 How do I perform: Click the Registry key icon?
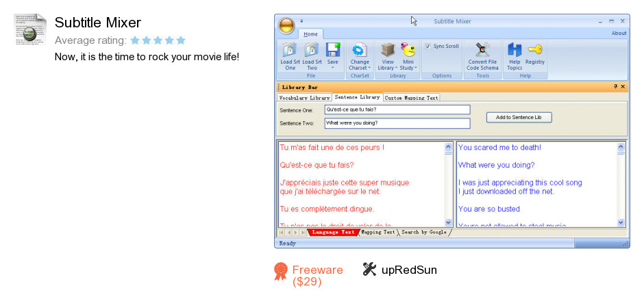coord(535,50)
